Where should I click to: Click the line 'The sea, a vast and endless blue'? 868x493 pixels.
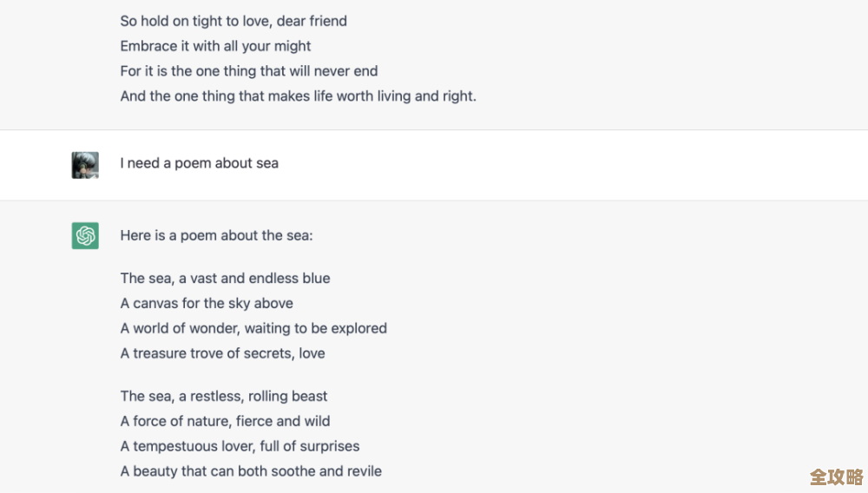click(225, 279)
